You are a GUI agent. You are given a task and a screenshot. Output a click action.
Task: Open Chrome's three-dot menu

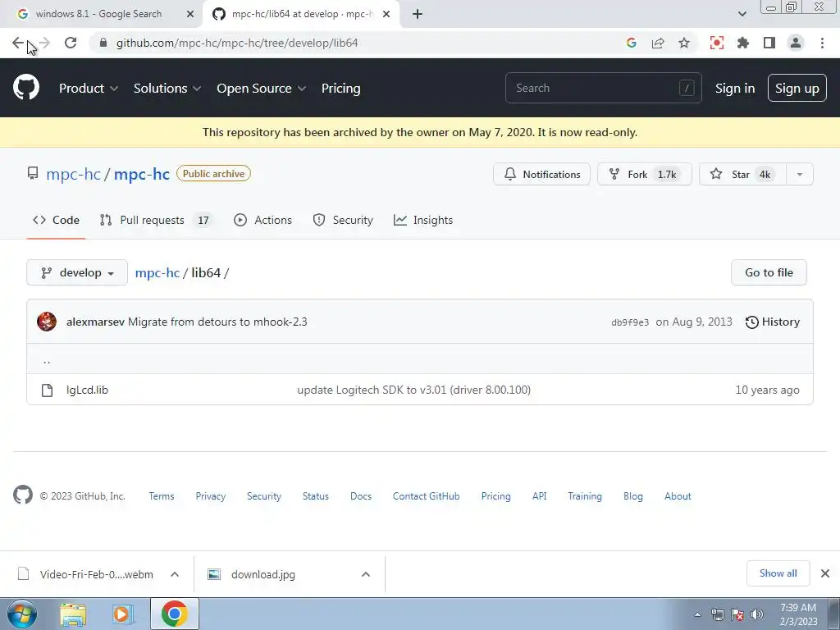(x=822, y=43)
